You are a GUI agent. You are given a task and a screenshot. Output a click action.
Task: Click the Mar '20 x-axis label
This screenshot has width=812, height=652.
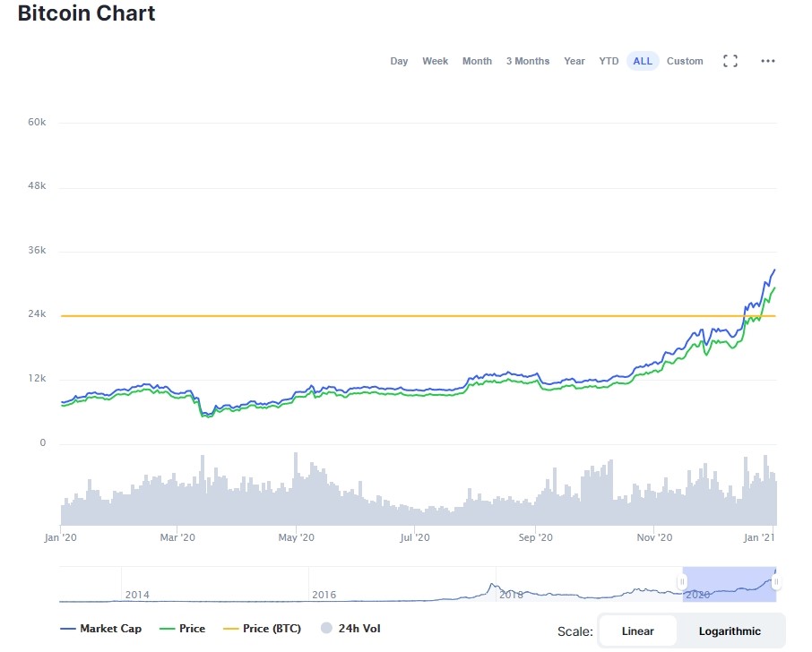[177, 537]
